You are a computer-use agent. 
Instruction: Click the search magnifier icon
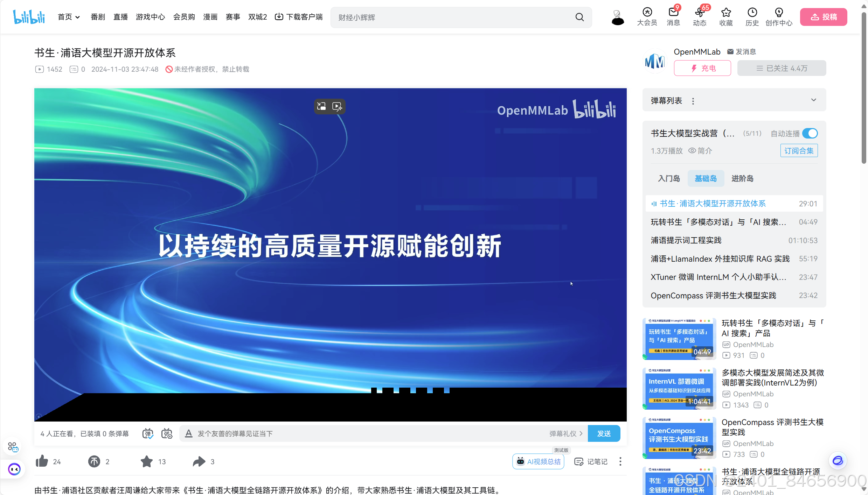click(579, 17)
